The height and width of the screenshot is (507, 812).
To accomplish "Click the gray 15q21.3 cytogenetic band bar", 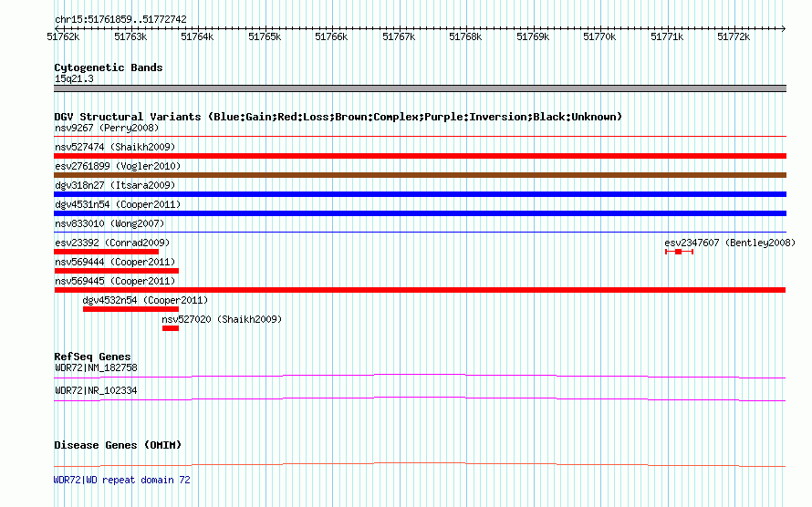I will [420, 88].
